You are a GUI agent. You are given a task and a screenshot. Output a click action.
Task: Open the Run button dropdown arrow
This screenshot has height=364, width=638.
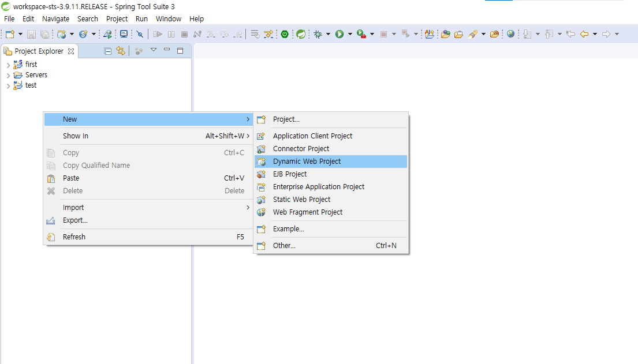350,35
